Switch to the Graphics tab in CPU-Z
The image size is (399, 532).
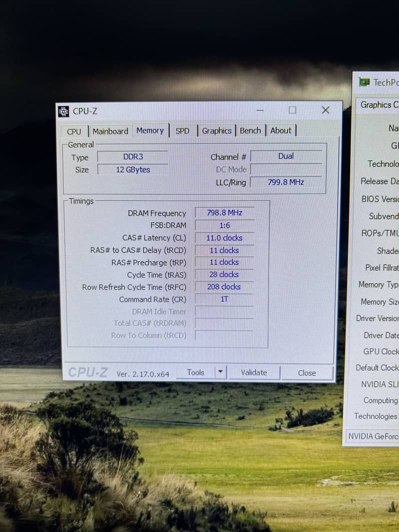(217, 131)
